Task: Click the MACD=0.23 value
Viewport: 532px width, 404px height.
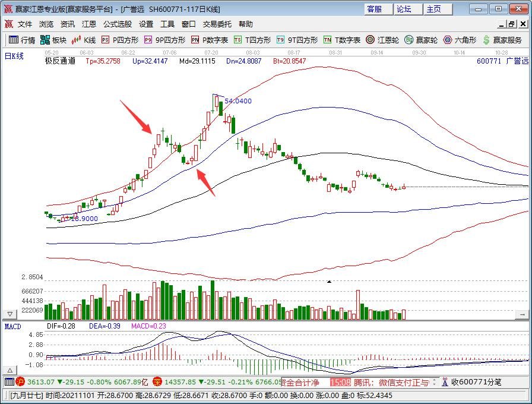Action: click(148, 326)
